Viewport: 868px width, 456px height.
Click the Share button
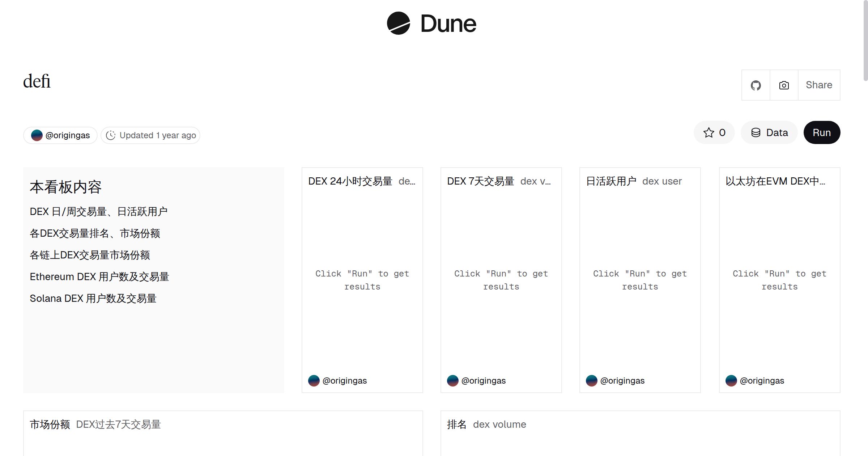(x=819, y=85)
